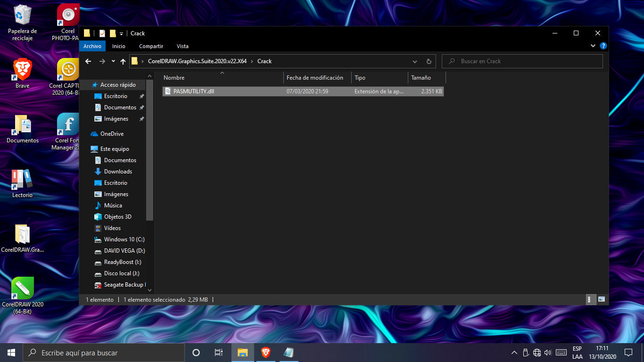Expand the ribbon with chevron arrow
Image resolution: width=644 pixels, height=362 pixels.
[593, 46]
